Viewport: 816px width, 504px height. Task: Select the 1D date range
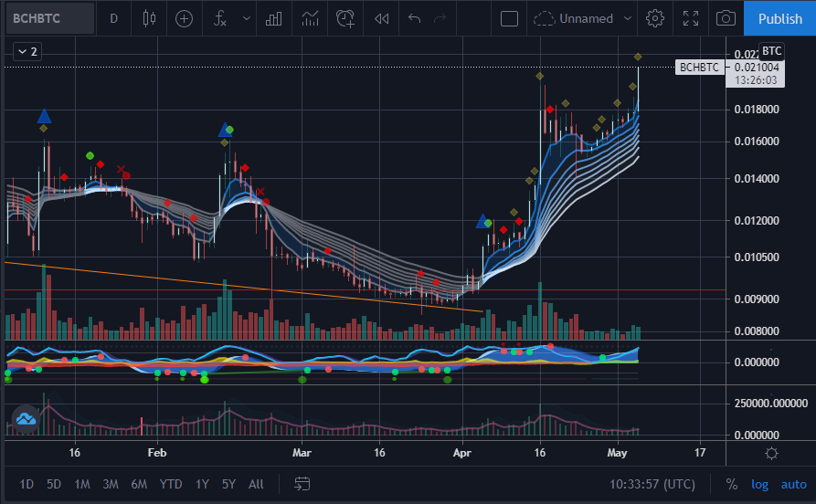pyautogui.click(x=26, y=484)
